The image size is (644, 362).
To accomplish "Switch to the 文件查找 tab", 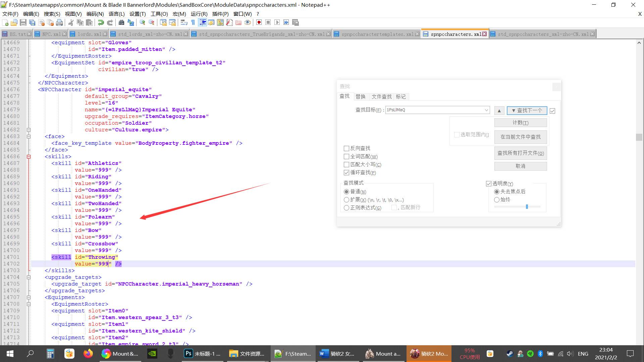I will (381, 97).
